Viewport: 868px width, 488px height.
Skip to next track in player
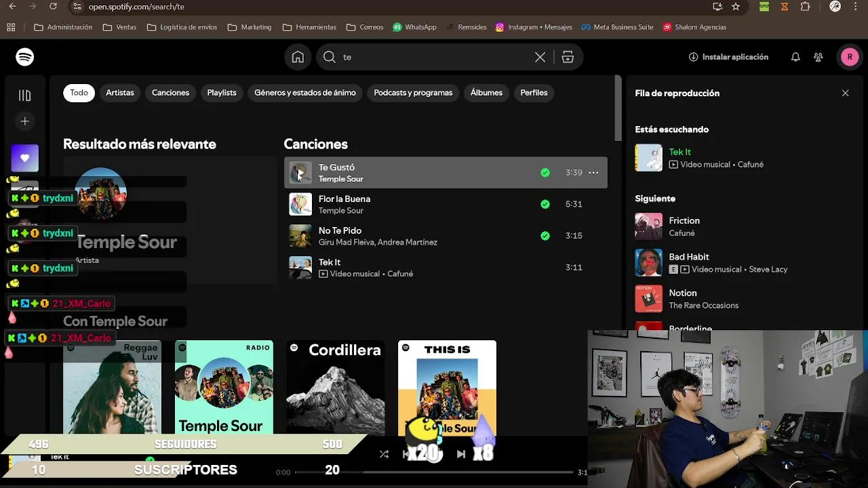[x=461, y=454]
